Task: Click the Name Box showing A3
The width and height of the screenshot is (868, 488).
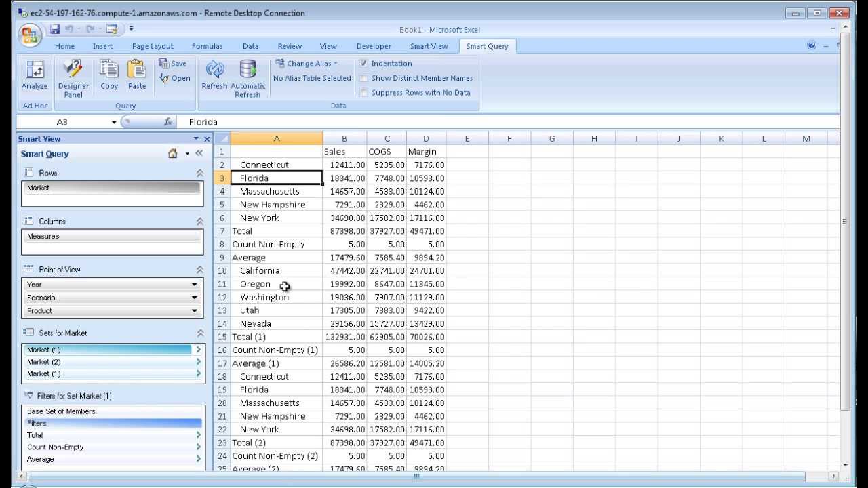Action: pyautogui.click(x=62, y=122)
